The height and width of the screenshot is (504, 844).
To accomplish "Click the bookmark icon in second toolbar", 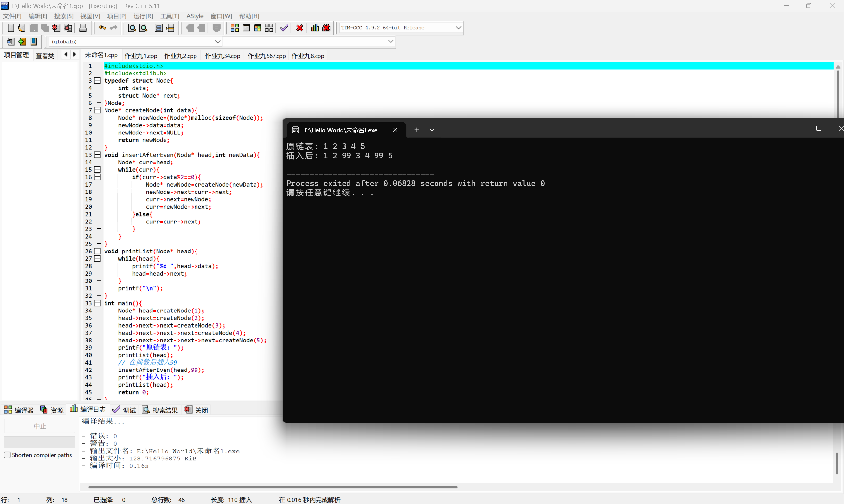I will pos(34,42).
